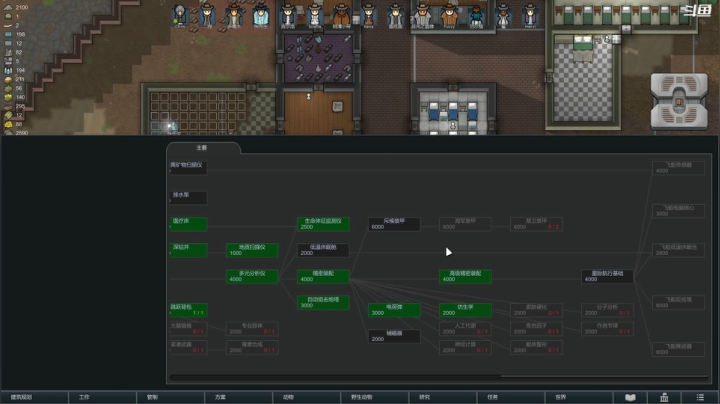Image resolution: width=720 pixels, height=404 pixels.
Task: Open the 管制 tab in bottom bar
Action: point(170,397)
